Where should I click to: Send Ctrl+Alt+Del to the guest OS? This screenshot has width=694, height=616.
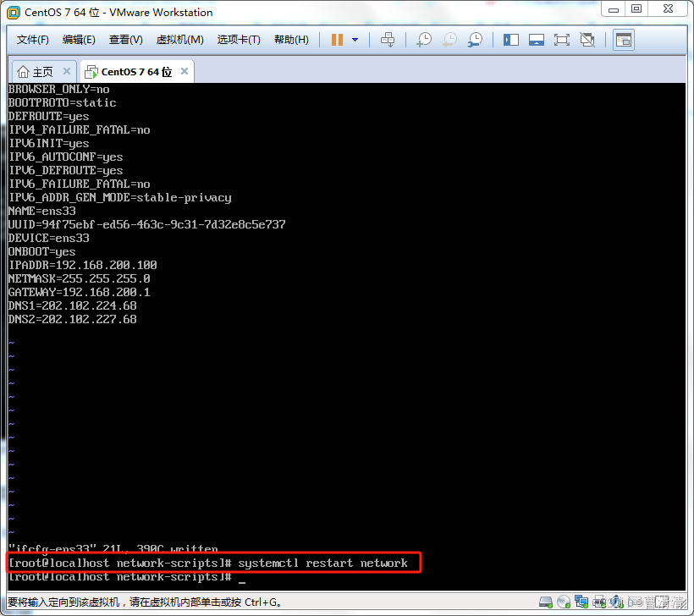pyautogui.click(x=388, y=39)
